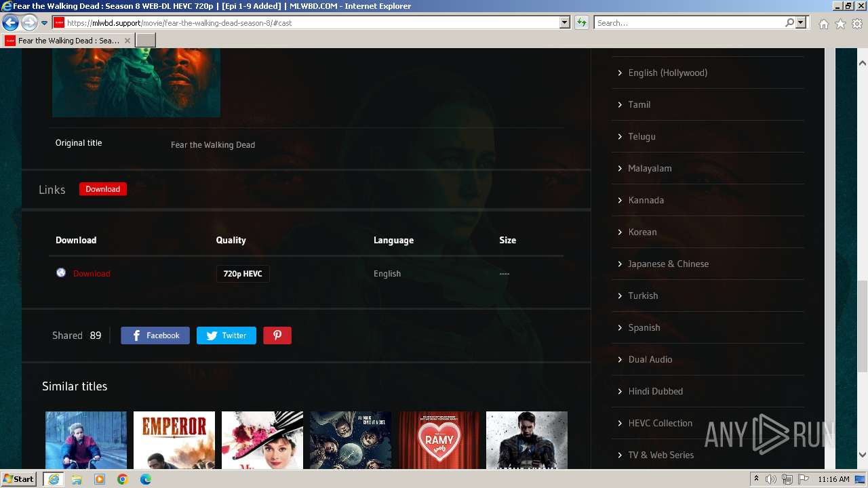
Task: Click the chevron beside Korean
Action: [620, 232]
